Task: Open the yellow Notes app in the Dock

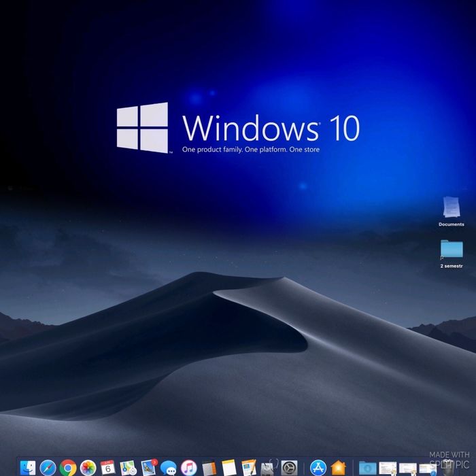Action: tap(229, 468)
